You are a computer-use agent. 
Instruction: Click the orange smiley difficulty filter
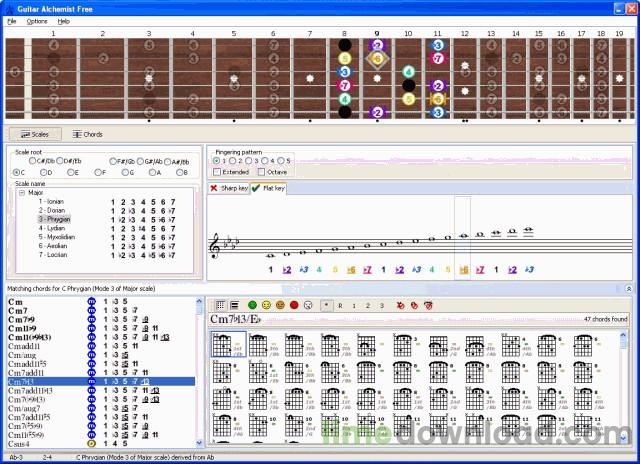(280, 304)
